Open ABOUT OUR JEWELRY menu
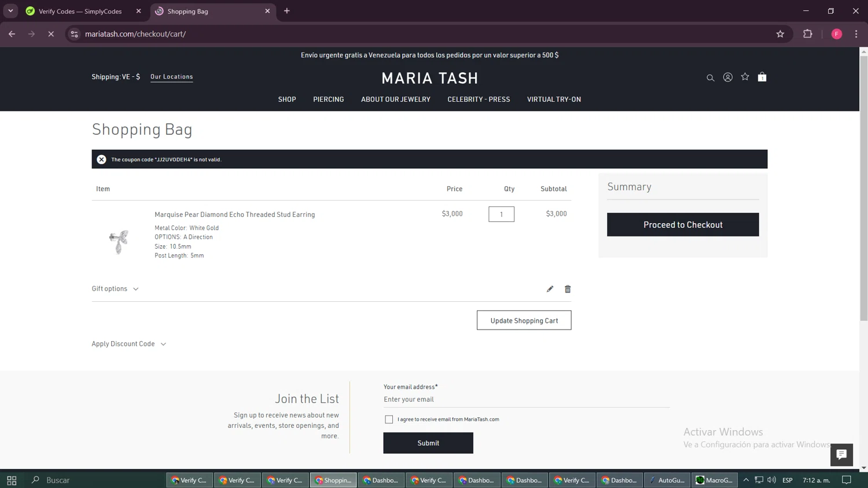Screen dimensions: 868x488 click(396, 99)
